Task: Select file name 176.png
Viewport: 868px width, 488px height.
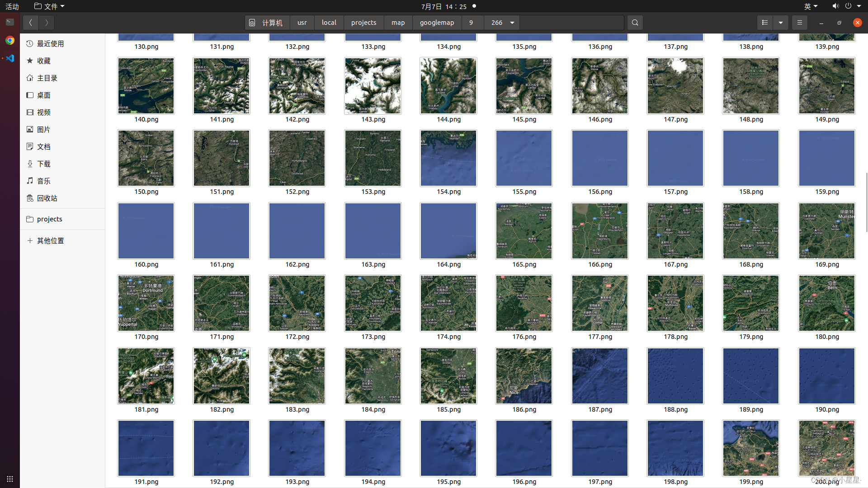Action: click(x=524, y=337)
